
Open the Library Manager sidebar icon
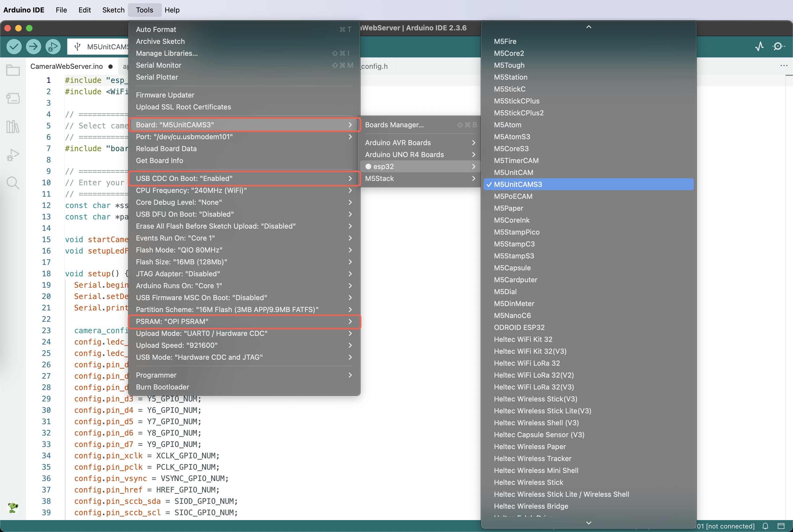click(13, 126)
